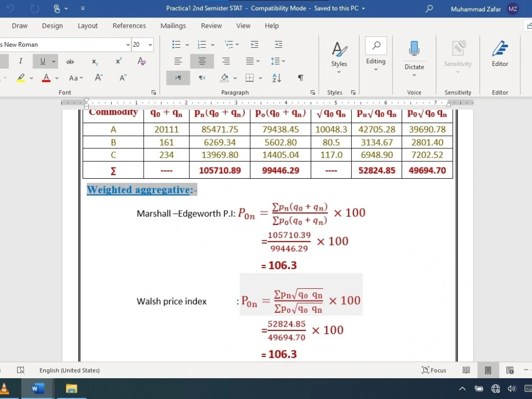The image size is (532, 399).
Task: Search using title bar magnifier
Action: point(429,9)
